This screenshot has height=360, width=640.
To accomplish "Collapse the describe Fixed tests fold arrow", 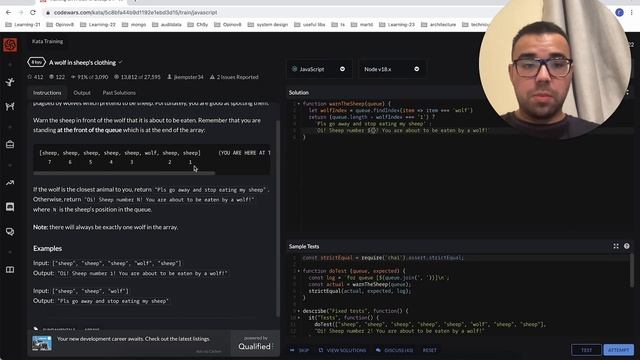I will click(299, 311).
